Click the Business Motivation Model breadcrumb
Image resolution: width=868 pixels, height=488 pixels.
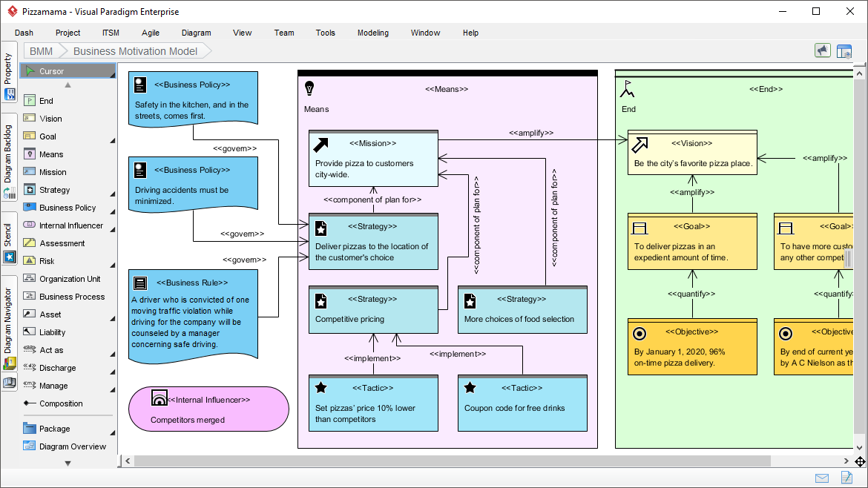coord(135,51)
